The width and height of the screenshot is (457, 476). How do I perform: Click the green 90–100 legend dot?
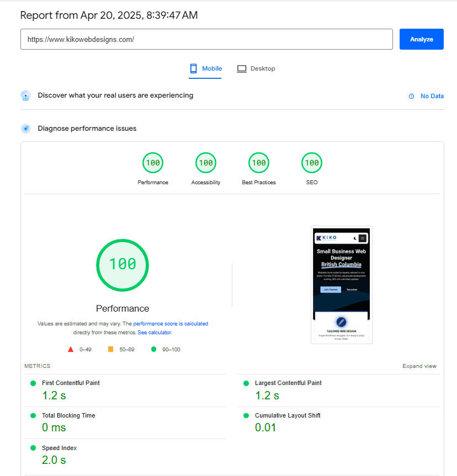(153, 349)
